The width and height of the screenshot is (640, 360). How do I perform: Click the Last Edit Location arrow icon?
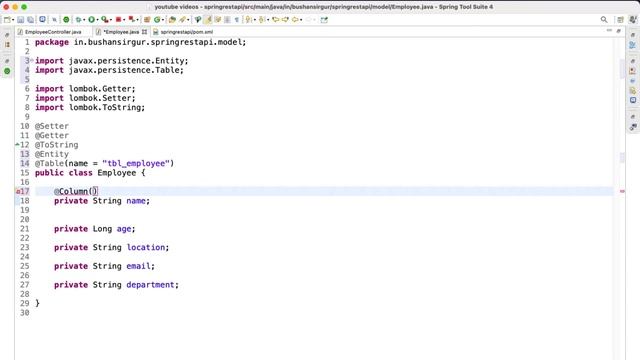click(276, 20)
